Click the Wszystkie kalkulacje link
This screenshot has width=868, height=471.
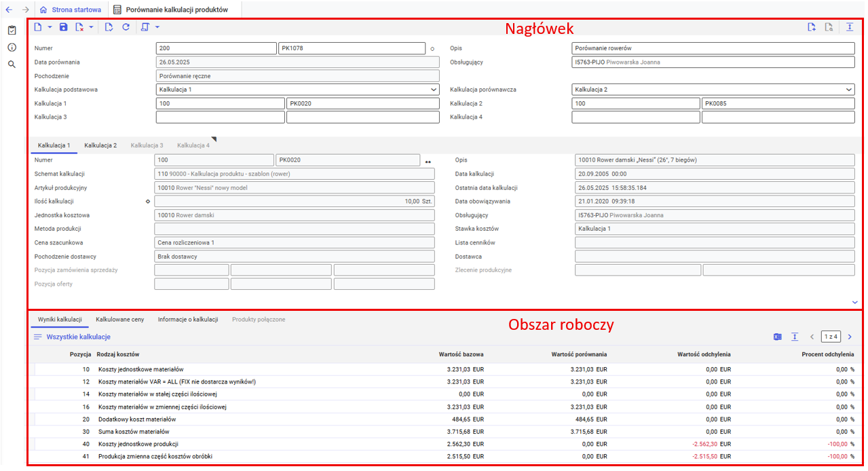pos(79,337)
